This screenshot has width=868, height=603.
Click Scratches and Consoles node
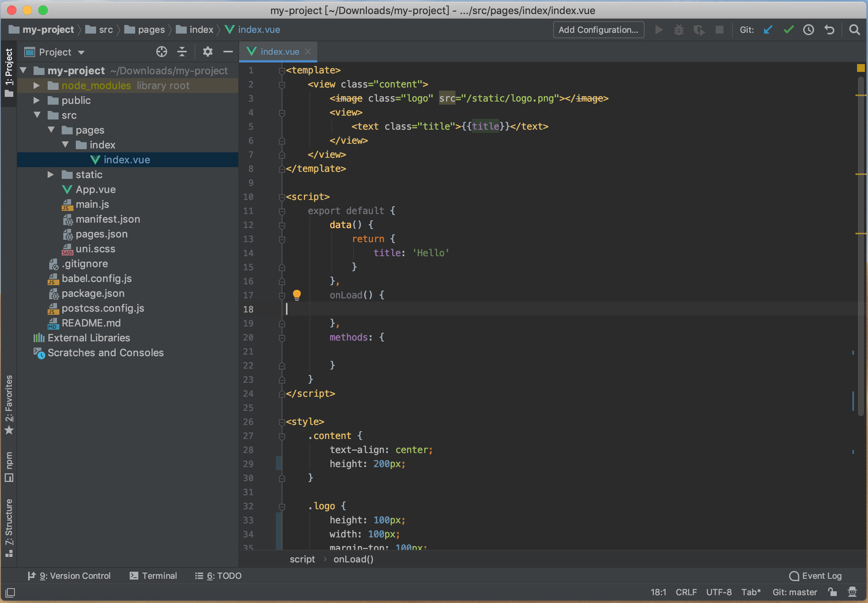coord(105,353)
